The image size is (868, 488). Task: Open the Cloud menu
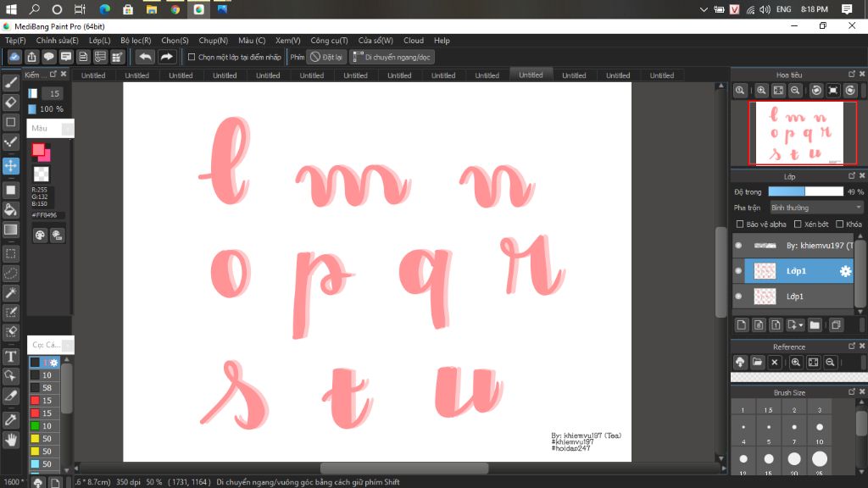[414, 41]
